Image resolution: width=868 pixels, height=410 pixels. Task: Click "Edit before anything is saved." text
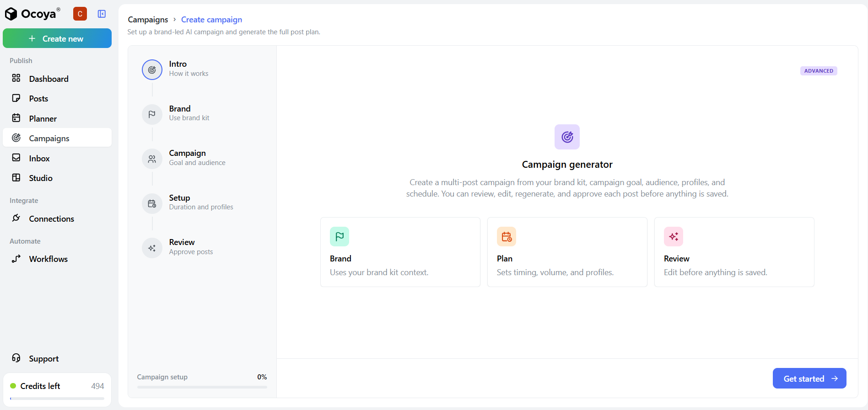pyautogui.click(x=715, y=272)
